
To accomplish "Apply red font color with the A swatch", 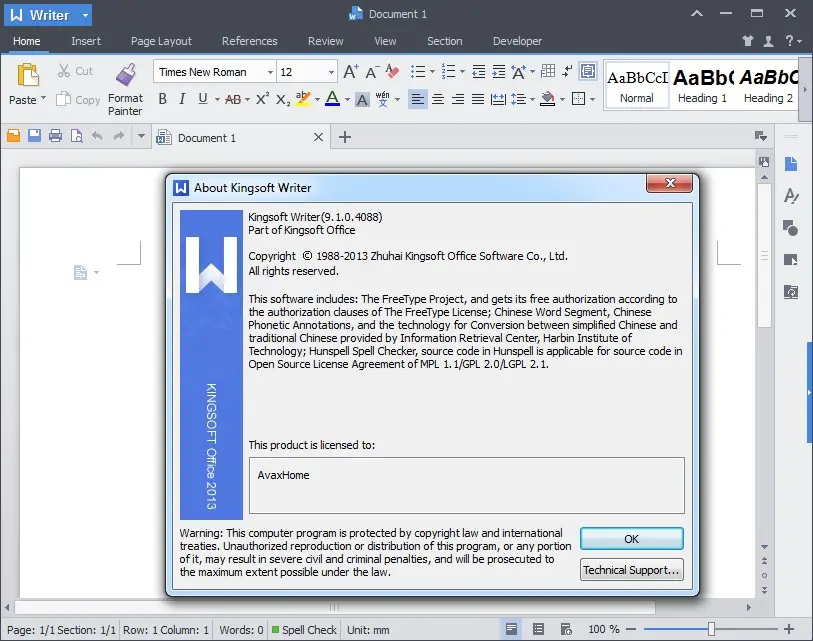I will pyautogui.click(x=332, y=99).
